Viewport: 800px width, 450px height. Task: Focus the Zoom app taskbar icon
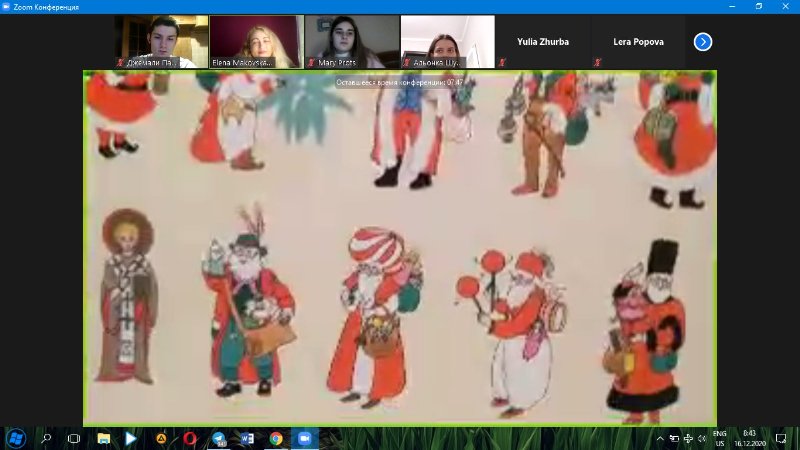pos(305,438)
